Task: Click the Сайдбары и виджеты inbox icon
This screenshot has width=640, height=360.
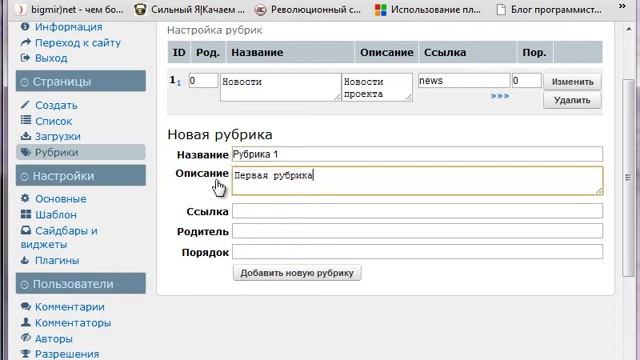Action: [26, 230]
